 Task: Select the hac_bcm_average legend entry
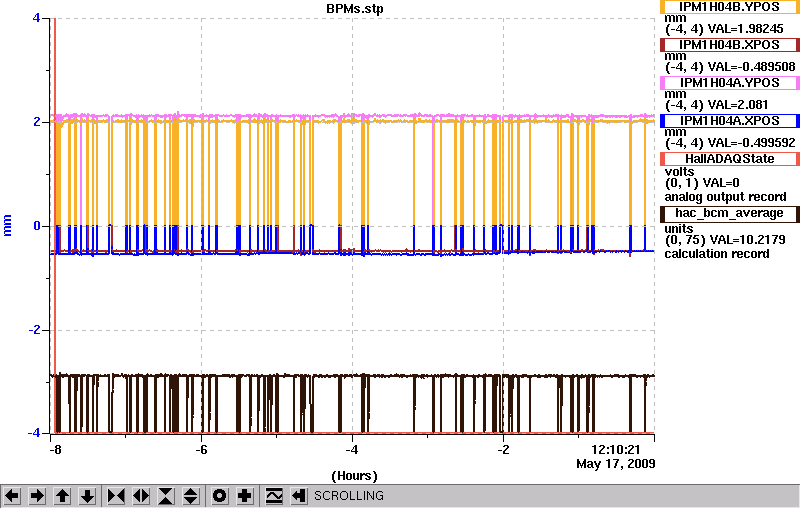(x=730, y=213)
